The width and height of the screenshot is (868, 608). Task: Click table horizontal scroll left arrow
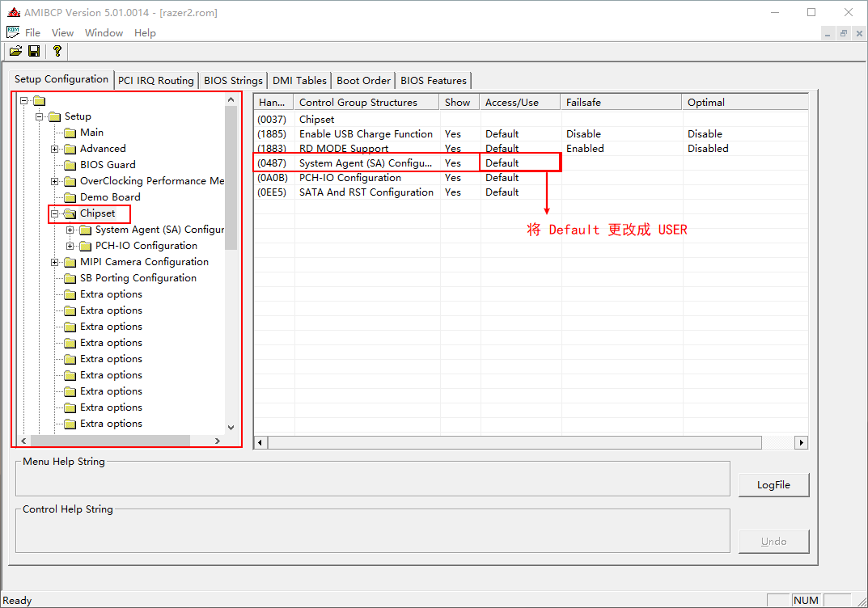tap(260, 442)
